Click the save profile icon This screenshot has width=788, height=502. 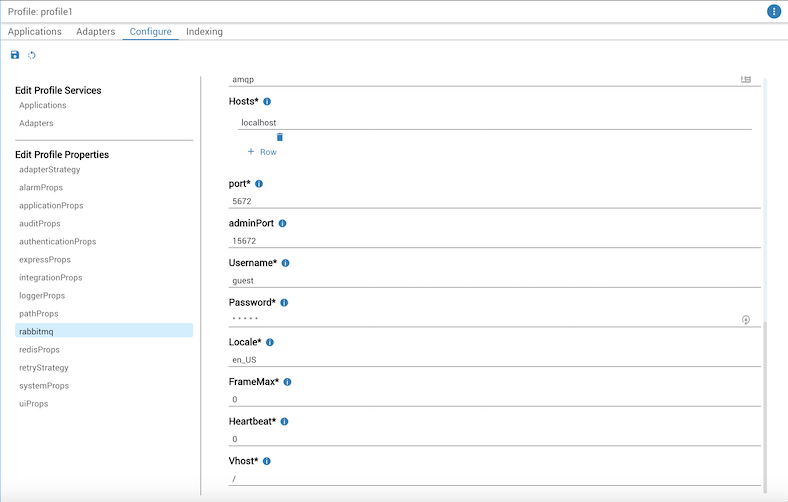[15, 55]
